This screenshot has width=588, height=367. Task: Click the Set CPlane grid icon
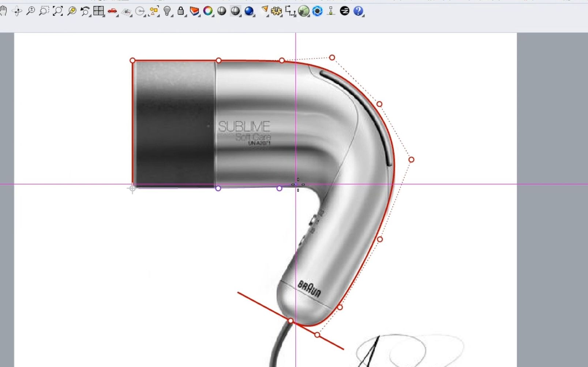[x=127, y=12]
